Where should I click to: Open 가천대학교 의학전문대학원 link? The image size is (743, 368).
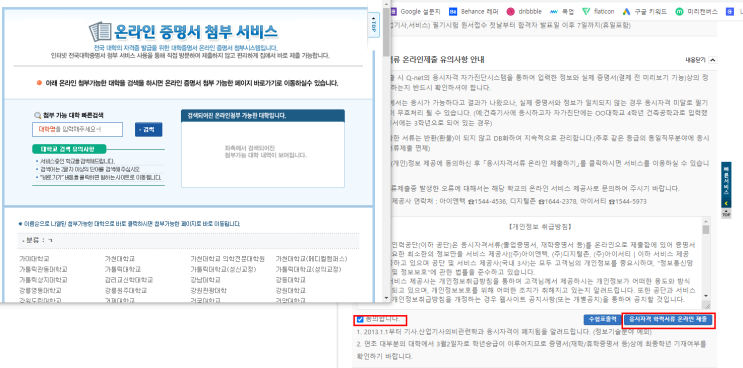point(227,259)
